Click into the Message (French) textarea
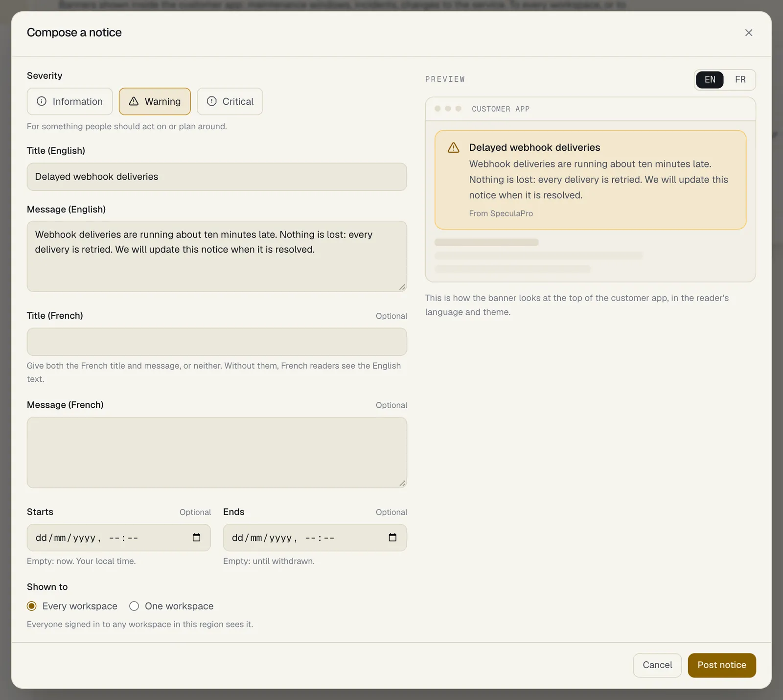783x700 pixels. click(217, 452)
